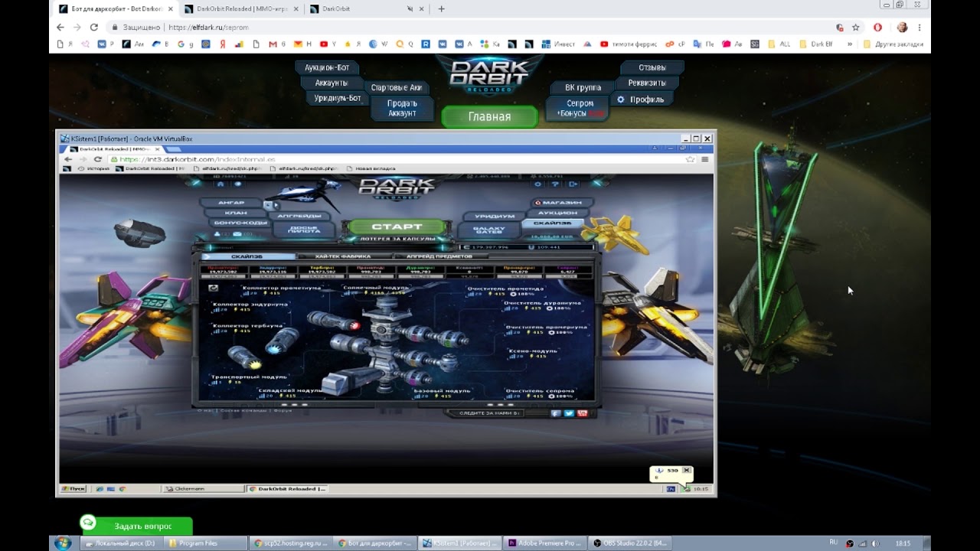Bookmark this page with star icon
980x551 pixels.
[856, 27]
